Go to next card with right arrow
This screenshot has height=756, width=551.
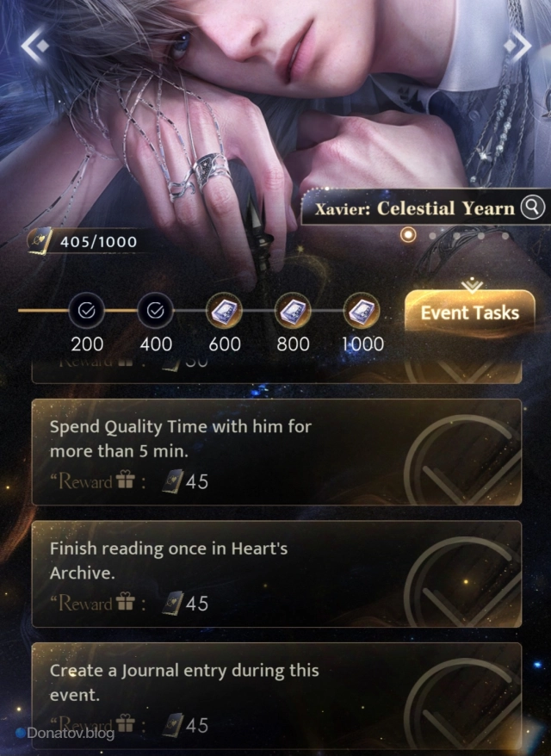click(x=517, y=46)
